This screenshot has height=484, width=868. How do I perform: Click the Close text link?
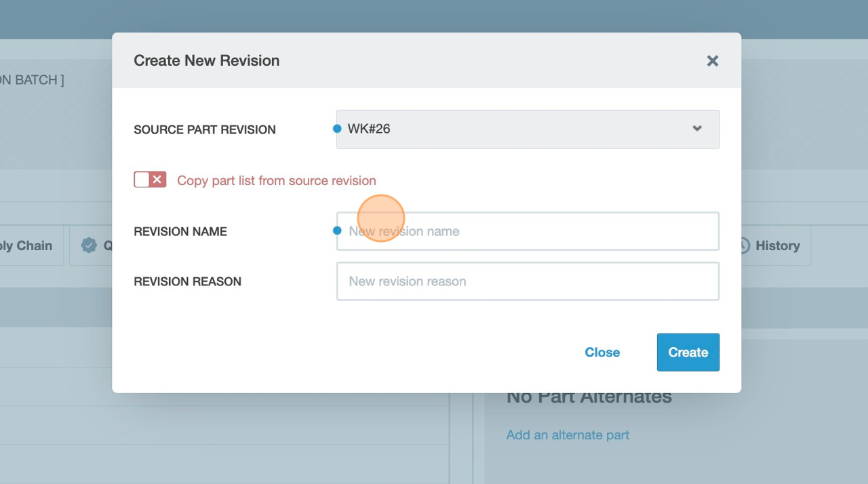coord(602,352)
